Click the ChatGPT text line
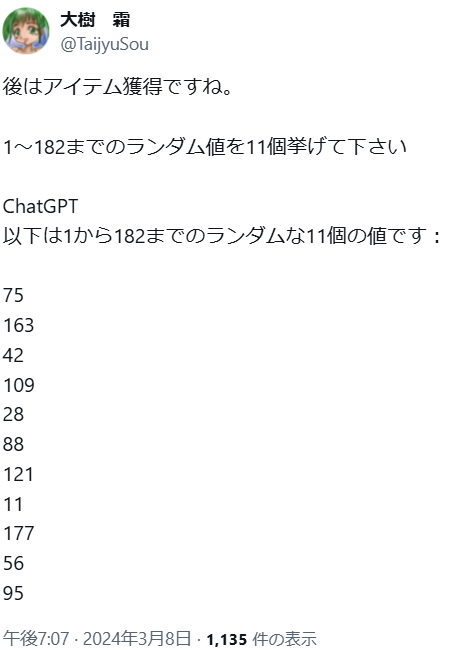450x650 pixels. (40, 206)
